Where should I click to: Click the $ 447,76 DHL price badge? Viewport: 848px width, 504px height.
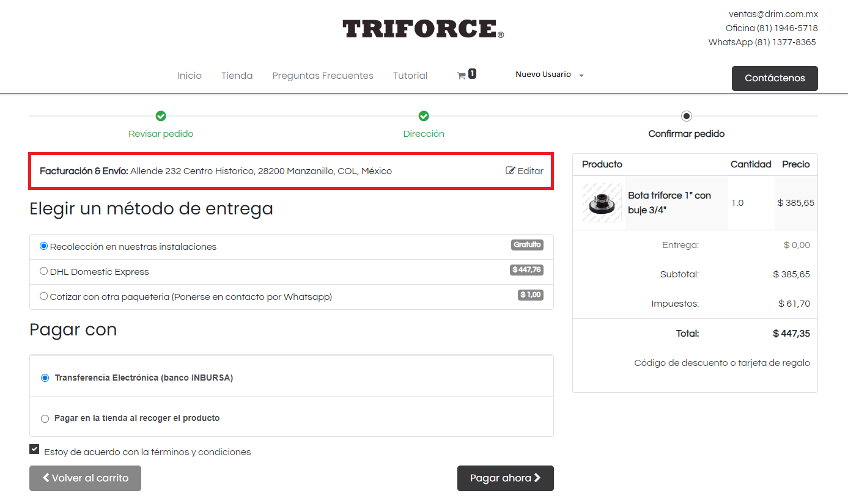point(526,270)
